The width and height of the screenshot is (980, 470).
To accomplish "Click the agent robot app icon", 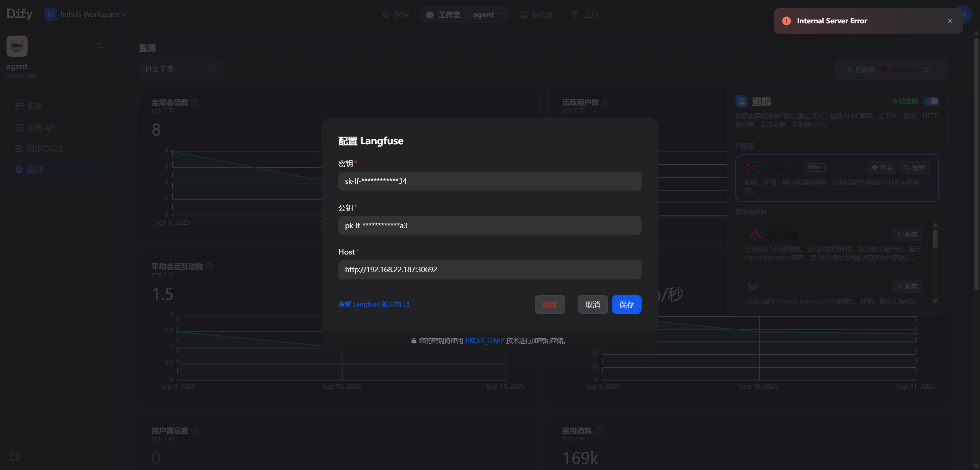I will [17, 46].
